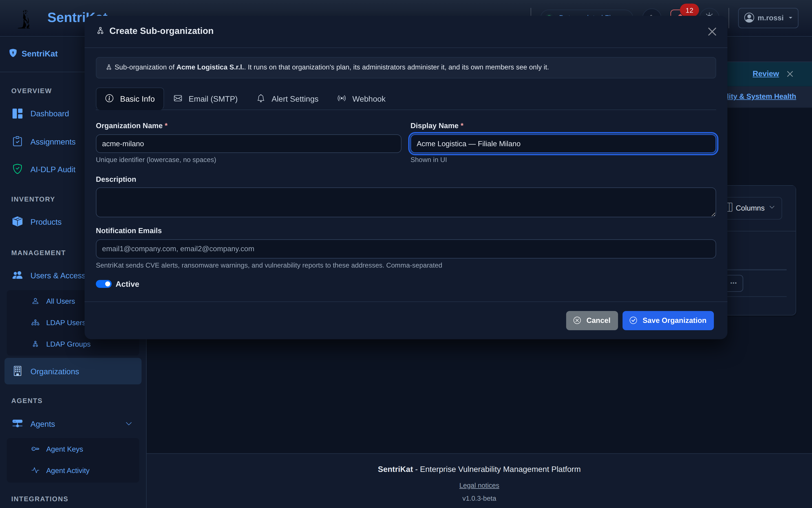
Task: Close the Create Sub-organization dialog
Action: pyautogui.click(x=712, y=32)
